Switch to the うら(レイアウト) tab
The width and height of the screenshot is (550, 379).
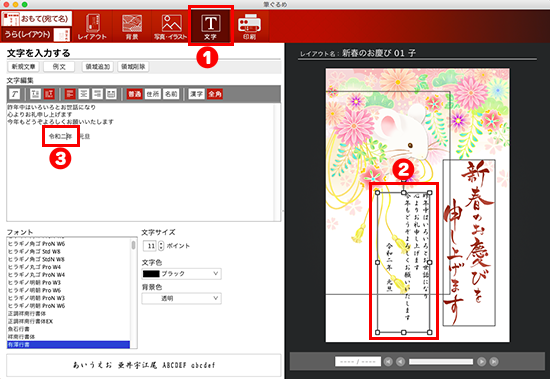[36, 34]
